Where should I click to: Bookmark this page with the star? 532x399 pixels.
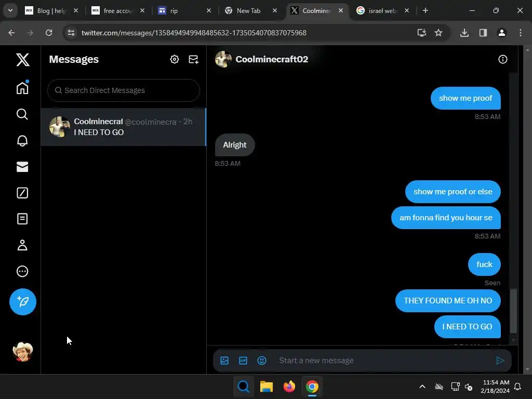(438, 33)
